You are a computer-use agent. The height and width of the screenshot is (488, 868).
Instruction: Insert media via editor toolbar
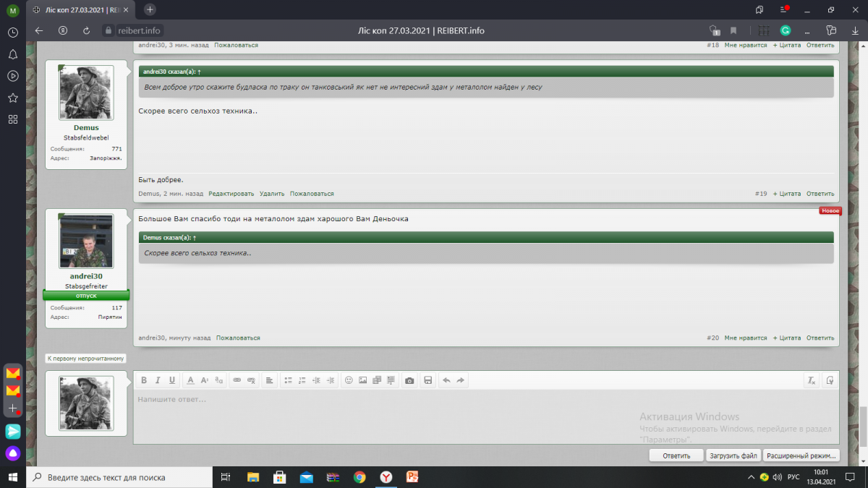[377, 380]
